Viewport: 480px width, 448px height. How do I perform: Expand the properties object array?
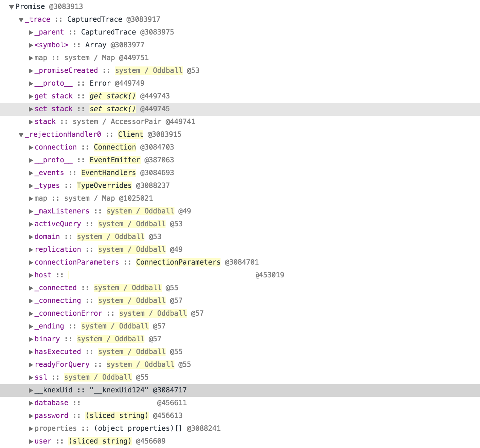(x=30, y=428)
